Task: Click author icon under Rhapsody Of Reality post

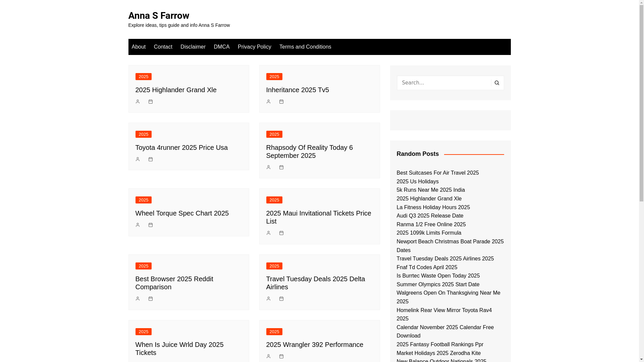Action: (x=268, y=167)
